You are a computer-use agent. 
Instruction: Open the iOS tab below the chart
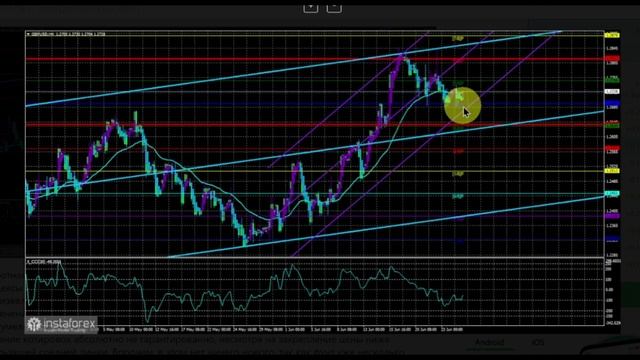538,342
